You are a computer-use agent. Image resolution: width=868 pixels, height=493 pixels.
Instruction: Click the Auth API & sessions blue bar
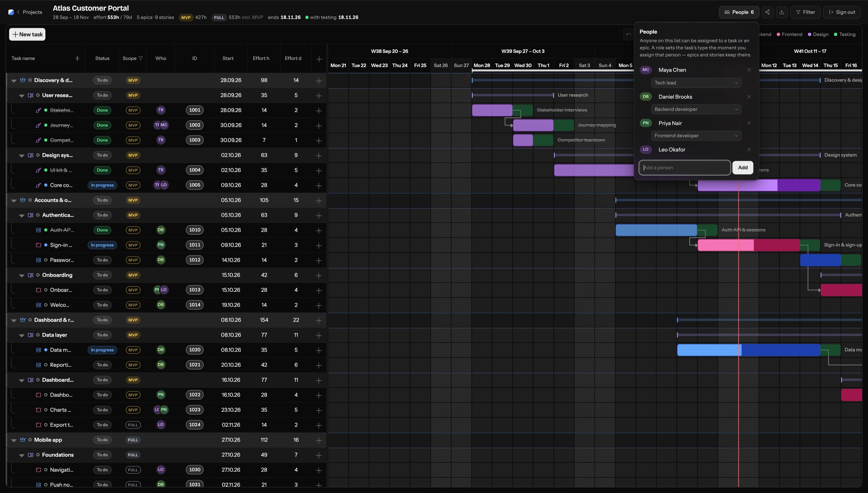pos(656,230)
